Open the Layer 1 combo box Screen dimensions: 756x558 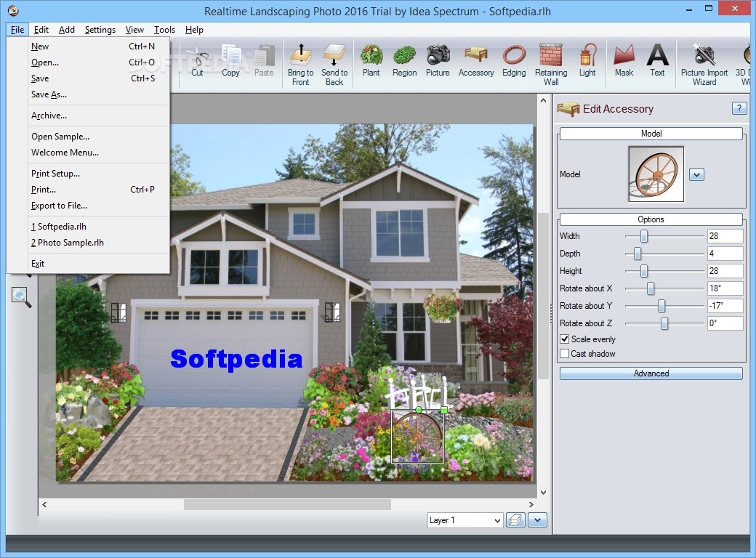point(465,520)
